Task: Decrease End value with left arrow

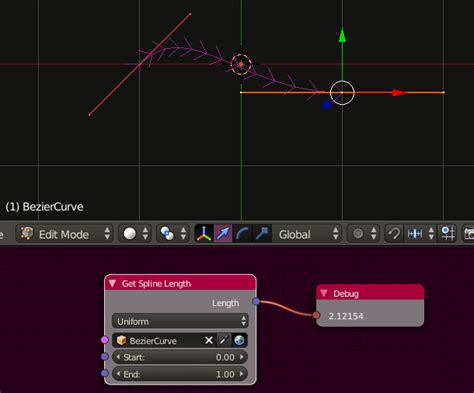Action: 118,374
